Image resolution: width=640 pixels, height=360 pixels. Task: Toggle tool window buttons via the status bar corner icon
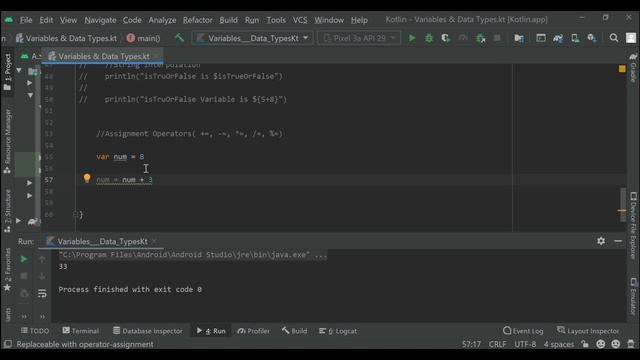click(x=7, y=344)
